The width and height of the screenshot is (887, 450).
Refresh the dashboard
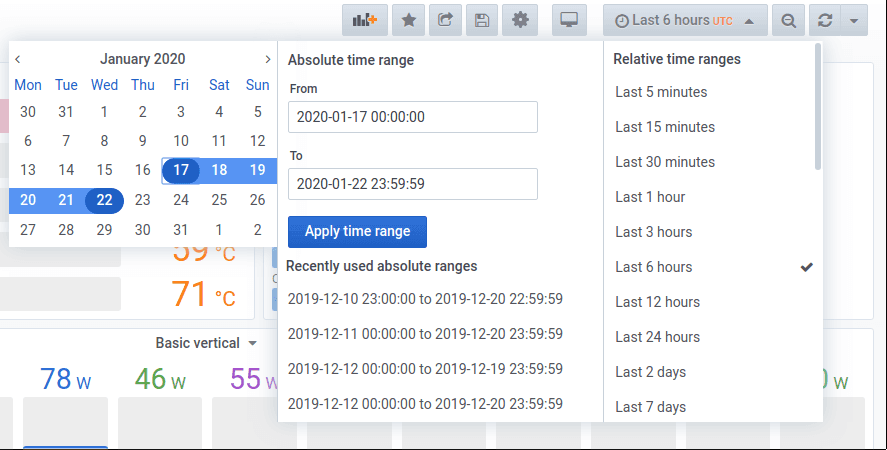(825, 20)
